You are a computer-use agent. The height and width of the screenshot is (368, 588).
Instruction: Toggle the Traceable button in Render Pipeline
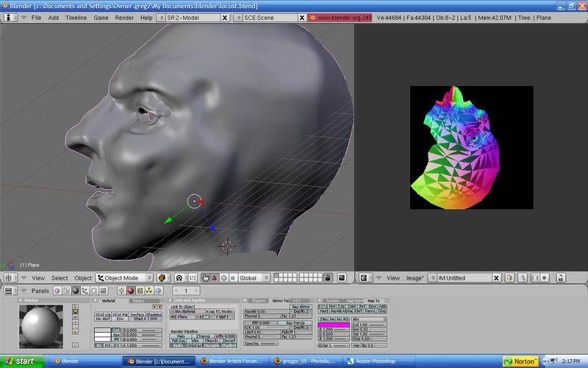[x=213, y=345]
